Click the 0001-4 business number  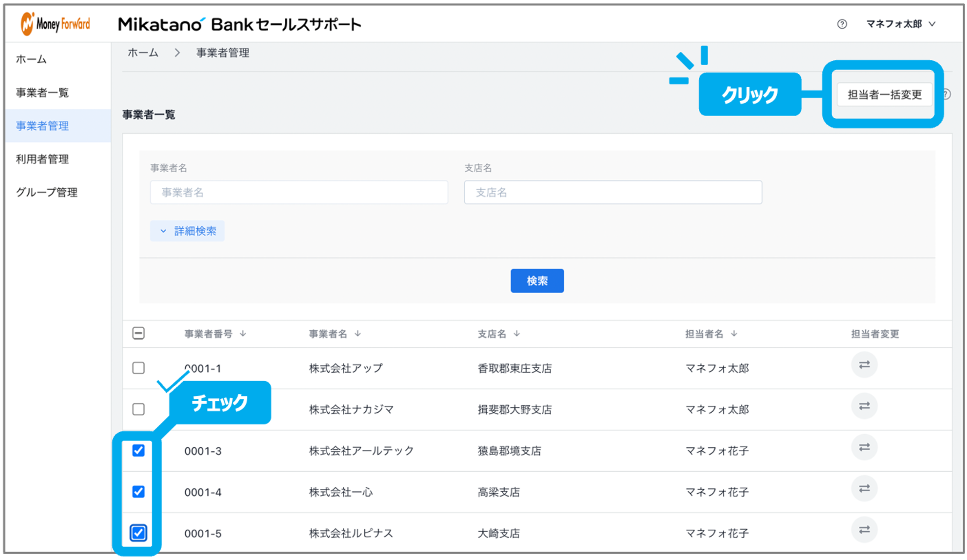pyautogui.click(x=203, y=492)
